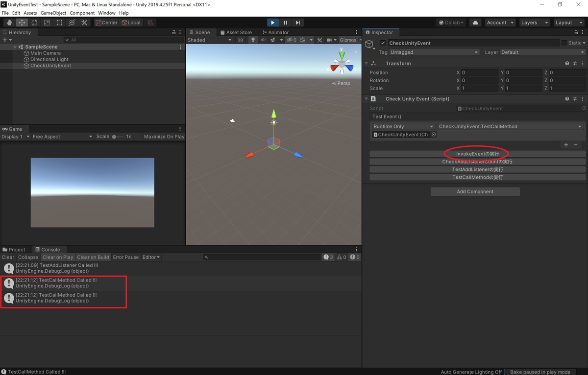Toggle Clear on Build in the Console
The height and width of the screenshot is (375, 588).
point(93,257)
